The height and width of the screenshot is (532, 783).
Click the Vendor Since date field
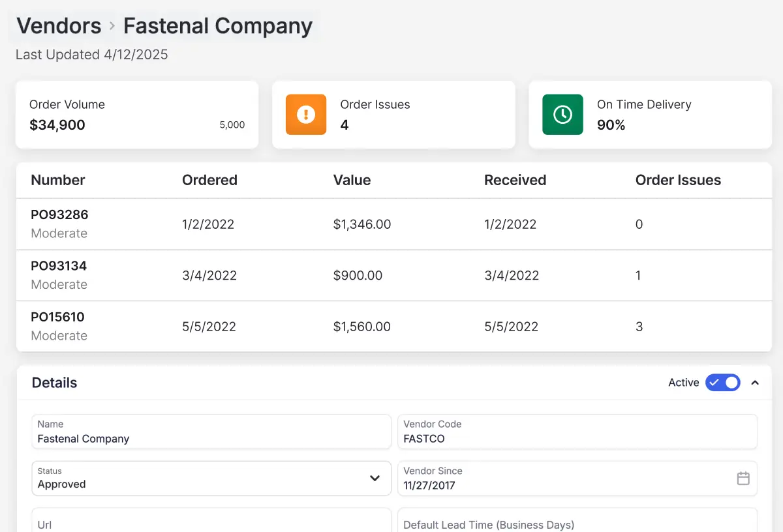click(x=577, y=479)
